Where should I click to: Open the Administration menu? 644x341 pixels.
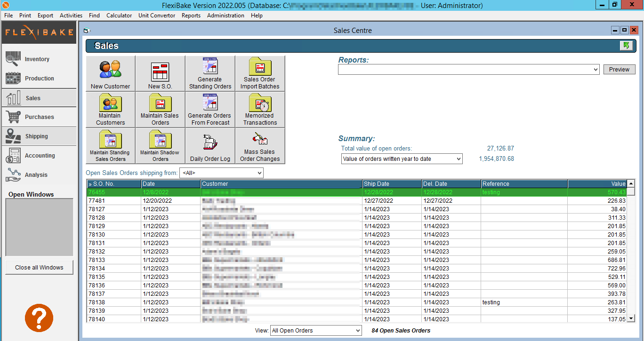225,16
